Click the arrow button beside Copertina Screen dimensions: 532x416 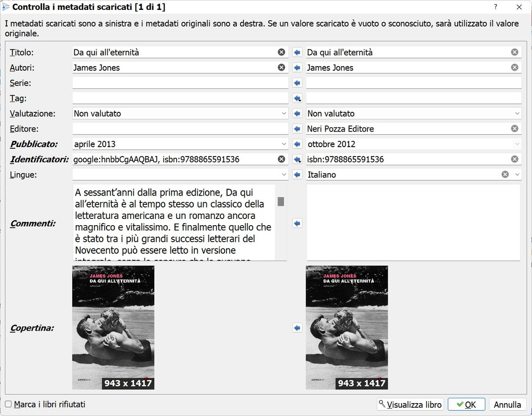click(297, 328)
